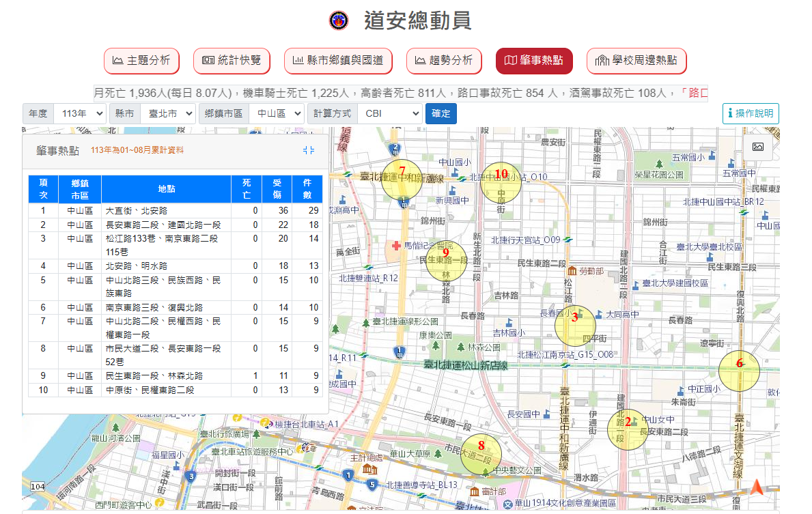This screenshot has height=514, width=812.
Task: Click hotspot marker number 7 on map
Action: [x=402, y=177]
